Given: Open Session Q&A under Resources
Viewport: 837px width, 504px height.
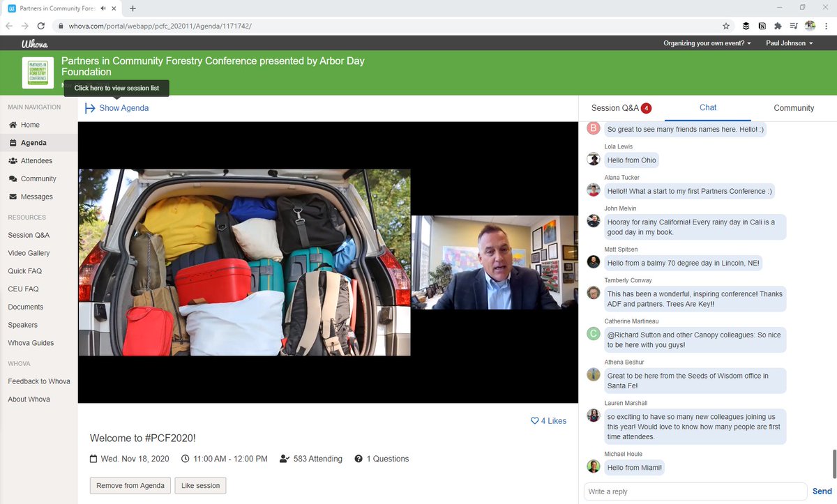Looking at the screenshot, I should [29, 235].
